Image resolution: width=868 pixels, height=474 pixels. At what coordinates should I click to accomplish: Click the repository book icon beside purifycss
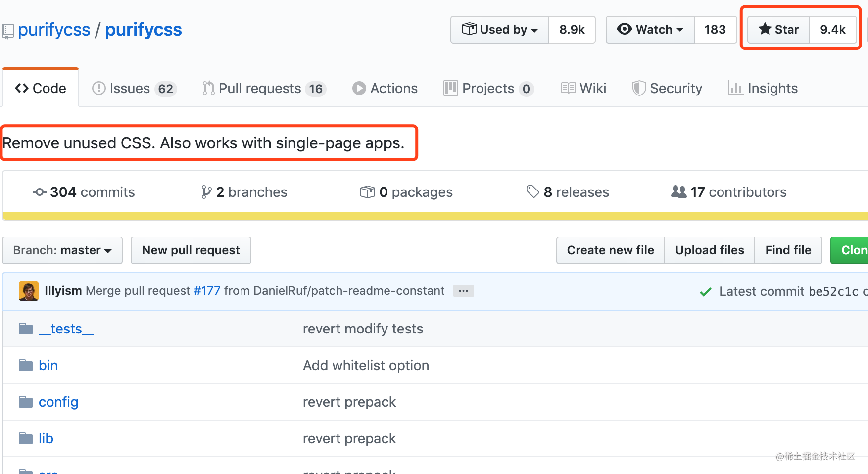(x=7, y=31)
